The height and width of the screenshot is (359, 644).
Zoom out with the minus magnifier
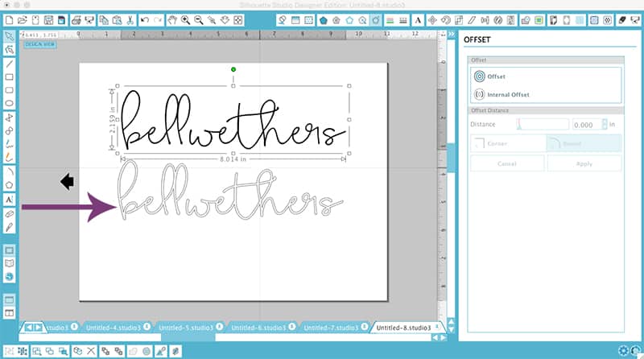(x=199, y=20)
